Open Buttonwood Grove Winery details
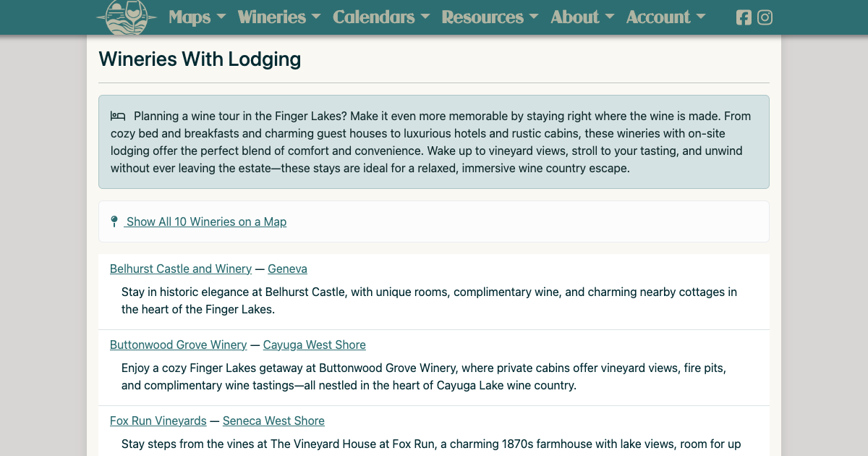 [178, 345]
